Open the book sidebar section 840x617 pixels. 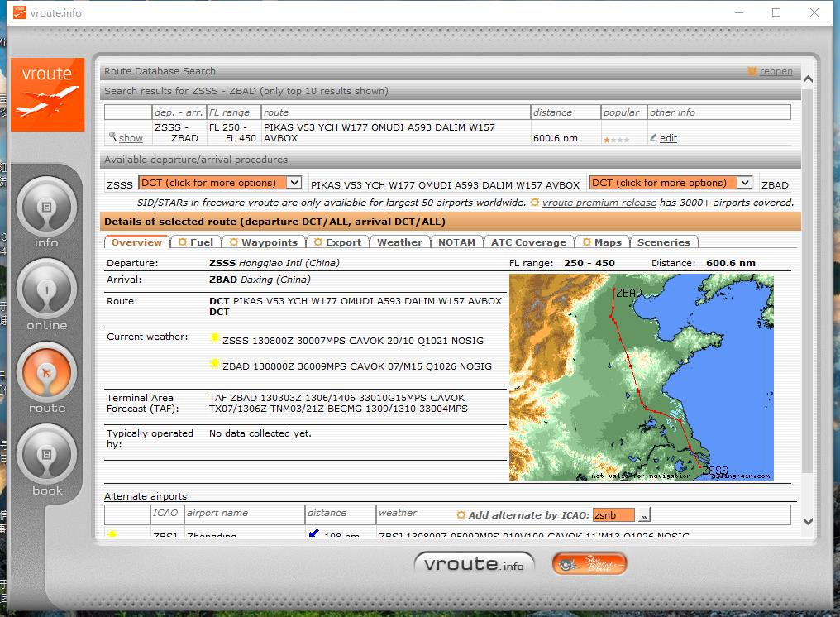pos(47,455)
